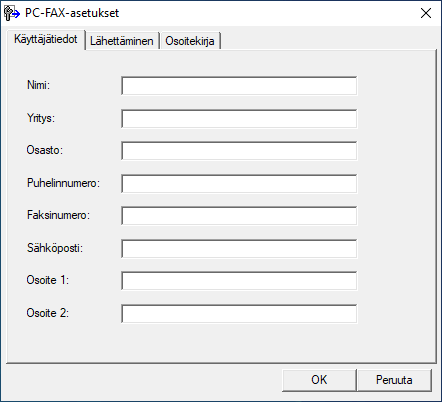This screenshot has width=442, height=402.
Task: Open the Osoitekirja tab
Action: click(x=190, y=41)
